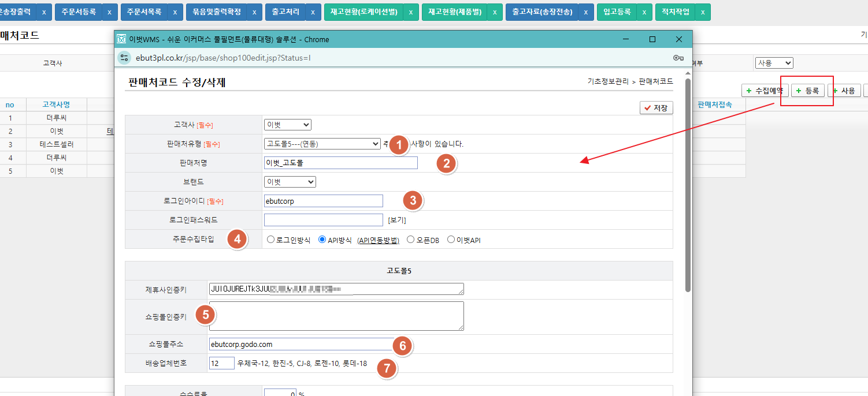868x396 pixels.
Task: Click the 판매처명 input field
Action: (x=341, y=163)
